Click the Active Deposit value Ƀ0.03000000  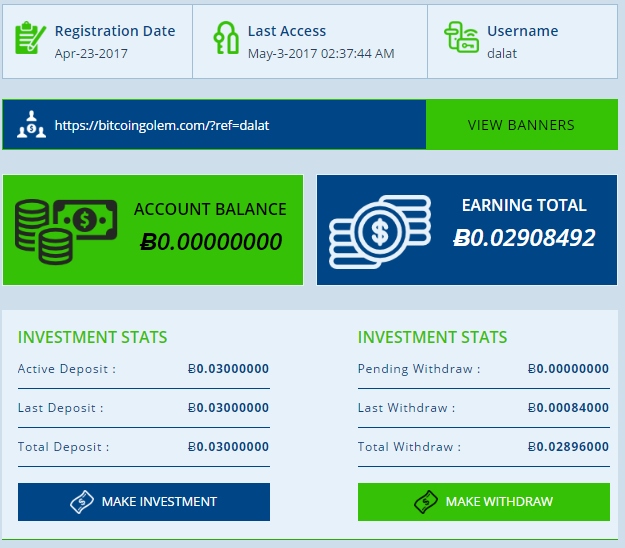click(228, 369)
